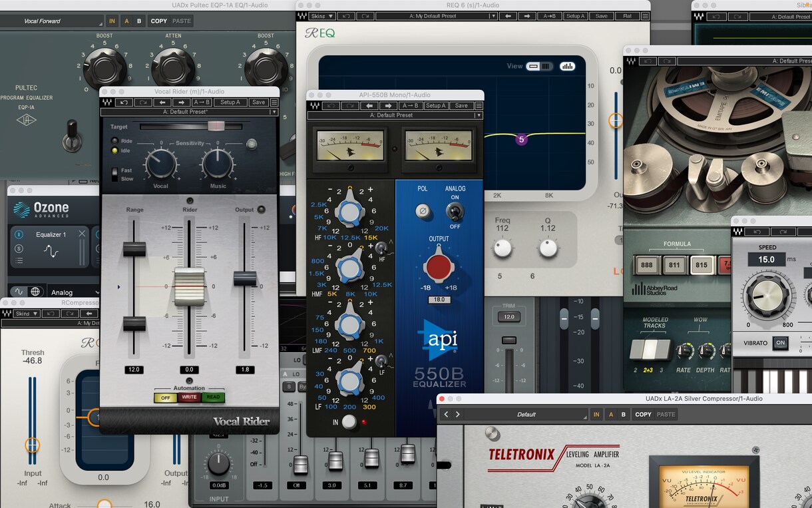
Task: Open the hamburger menu in API-550B toolbar
Action: coord(479,106)
